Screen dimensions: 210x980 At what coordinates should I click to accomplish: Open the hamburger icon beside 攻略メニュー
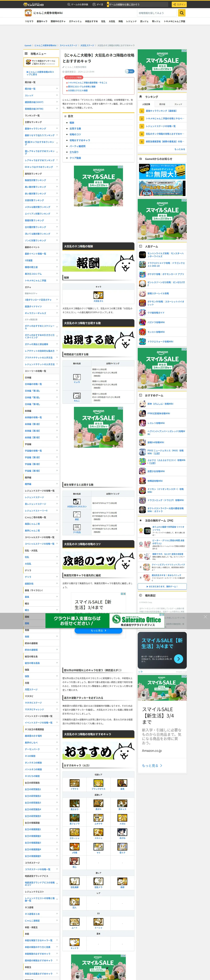click(26, 54)
